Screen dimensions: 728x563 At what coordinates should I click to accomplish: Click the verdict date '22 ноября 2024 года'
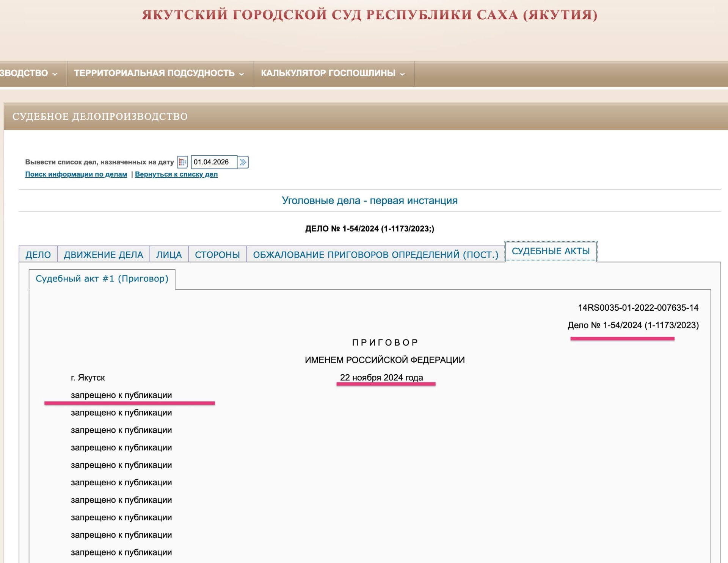click(x=381, y=377)
